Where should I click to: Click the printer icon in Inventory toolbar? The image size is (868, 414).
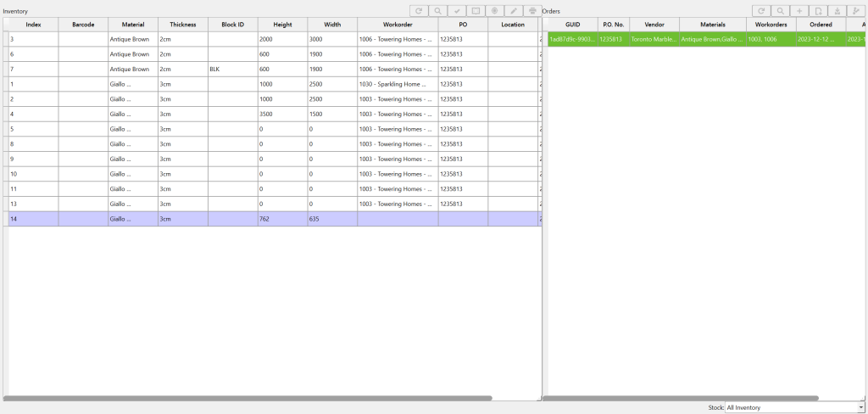point(532,11)
